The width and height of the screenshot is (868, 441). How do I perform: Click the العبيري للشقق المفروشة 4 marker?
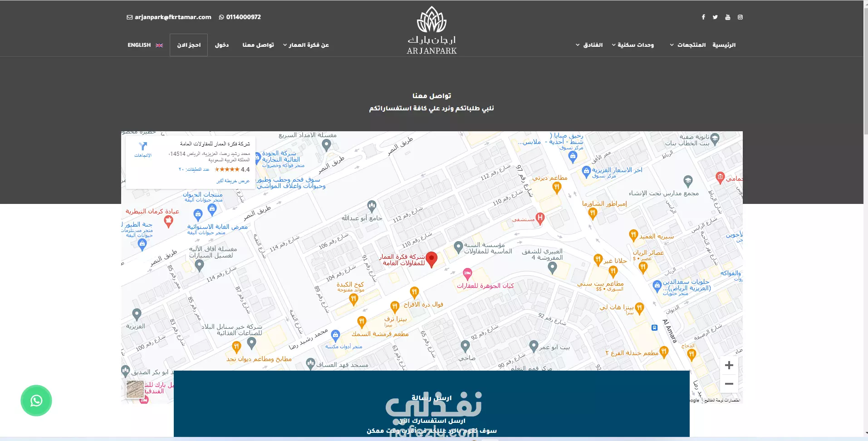(552, 268)
